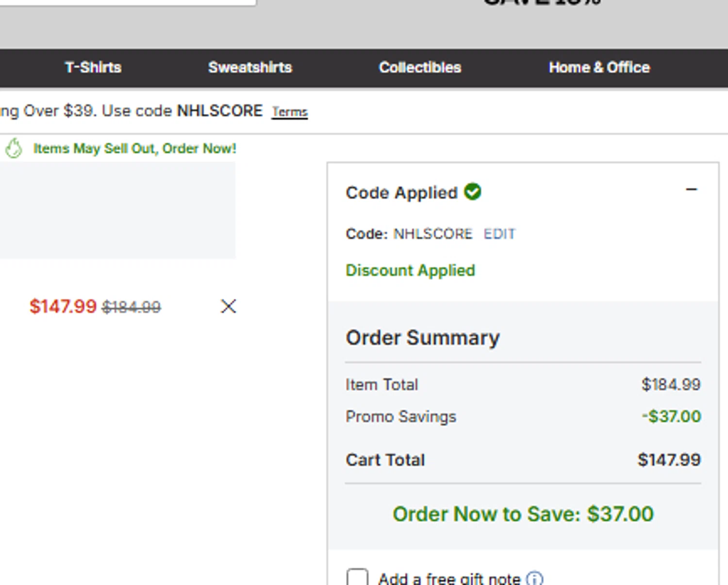Open the Sweatshirts menu

click(x=250, y=67)
